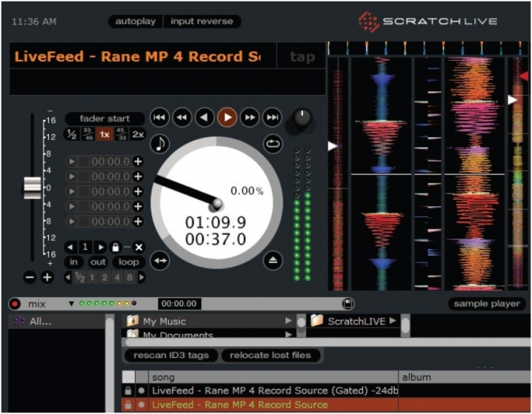The height and width of the screenshot is (414, 532).
Task: Select the 1x speed option
Action: point(104,134)
